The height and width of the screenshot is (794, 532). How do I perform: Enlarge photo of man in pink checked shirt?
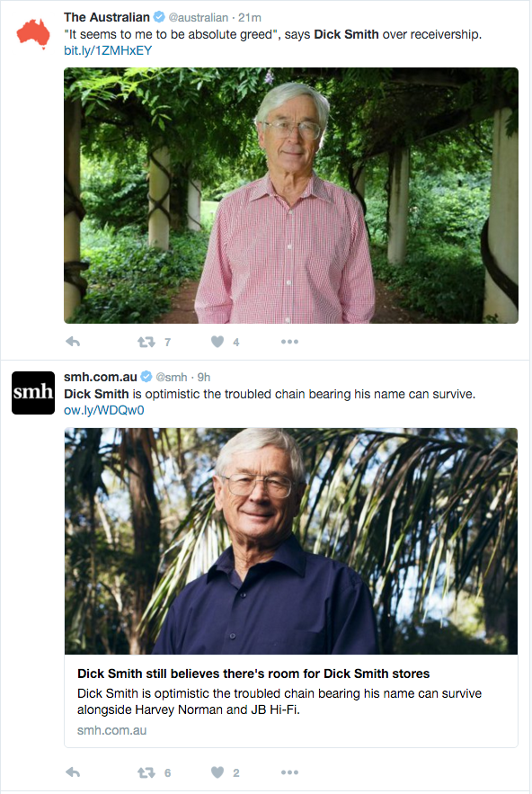click(x=291, y=195)
